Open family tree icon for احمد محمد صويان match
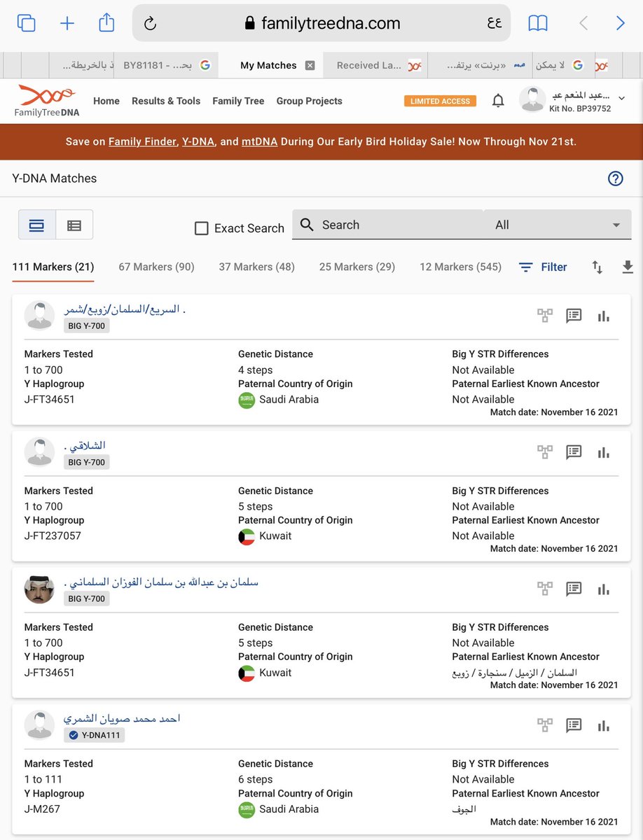This screenshot has height=840, width=643. click(x=545, y=725)
